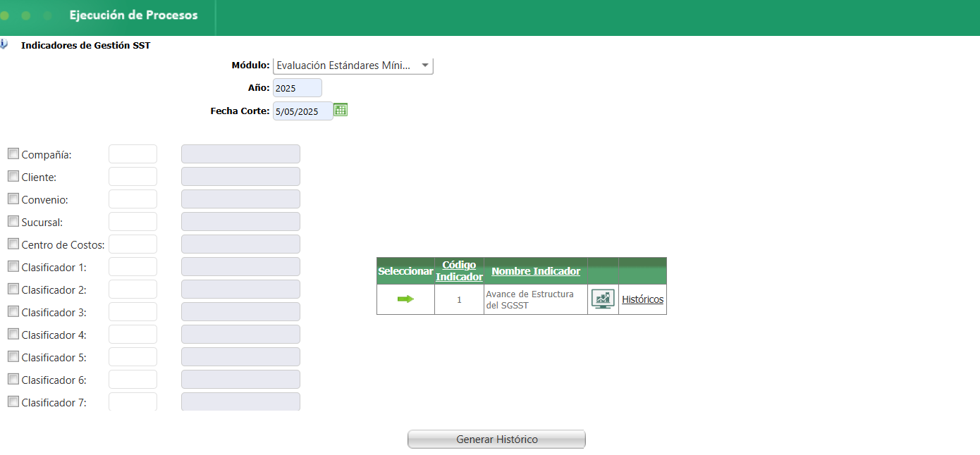Enable the Compañía checkbox

(x=13, y=154)
